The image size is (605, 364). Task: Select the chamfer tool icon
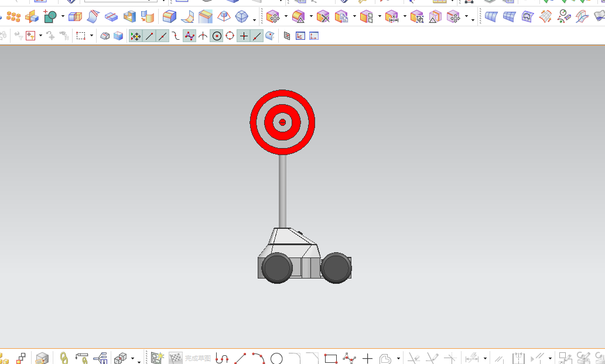tap(206, 16)
